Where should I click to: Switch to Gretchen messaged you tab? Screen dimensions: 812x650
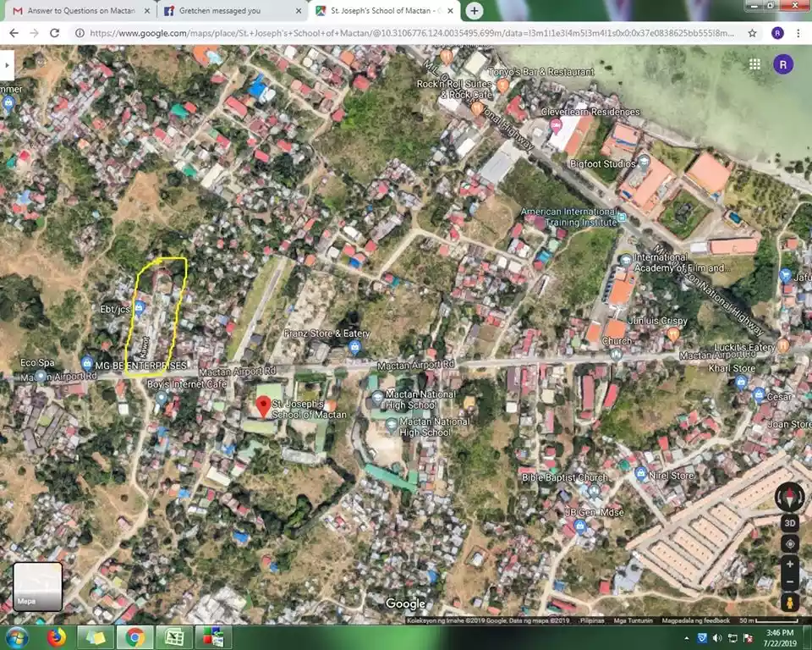232,10
